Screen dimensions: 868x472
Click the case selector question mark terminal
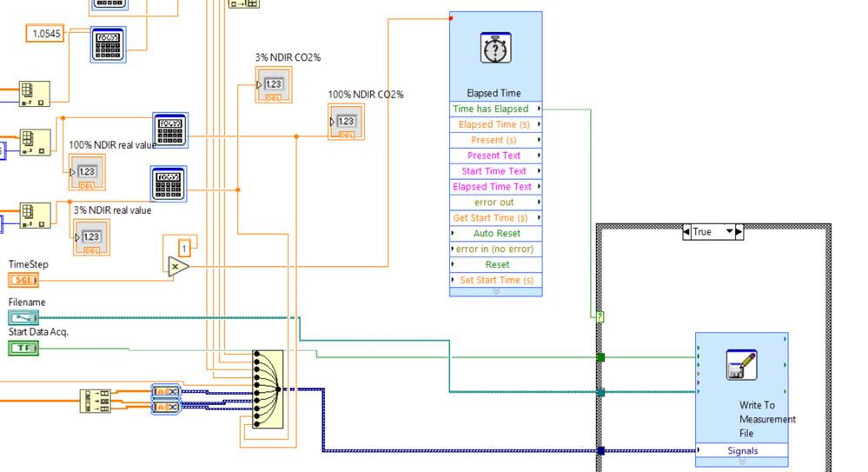coord(600,317)
